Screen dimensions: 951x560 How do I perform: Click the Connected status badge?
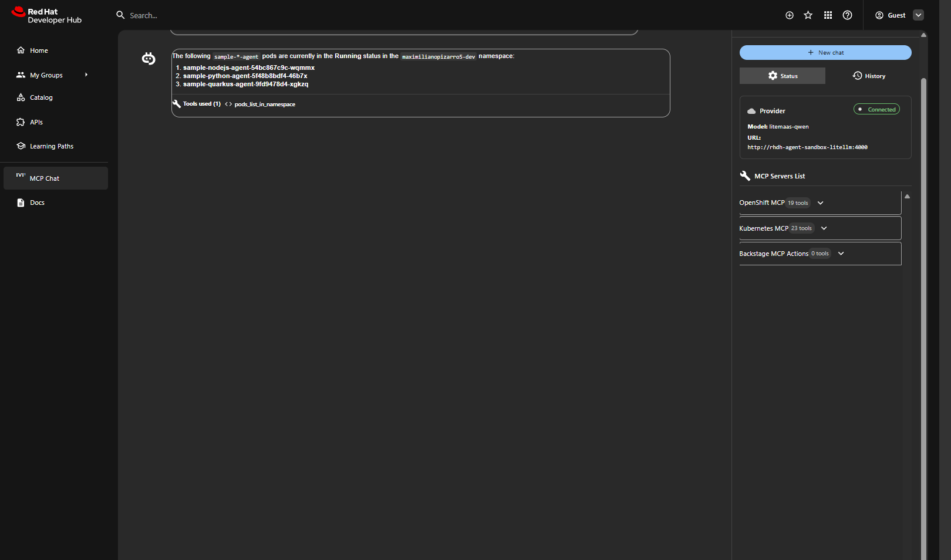(876, 109)
